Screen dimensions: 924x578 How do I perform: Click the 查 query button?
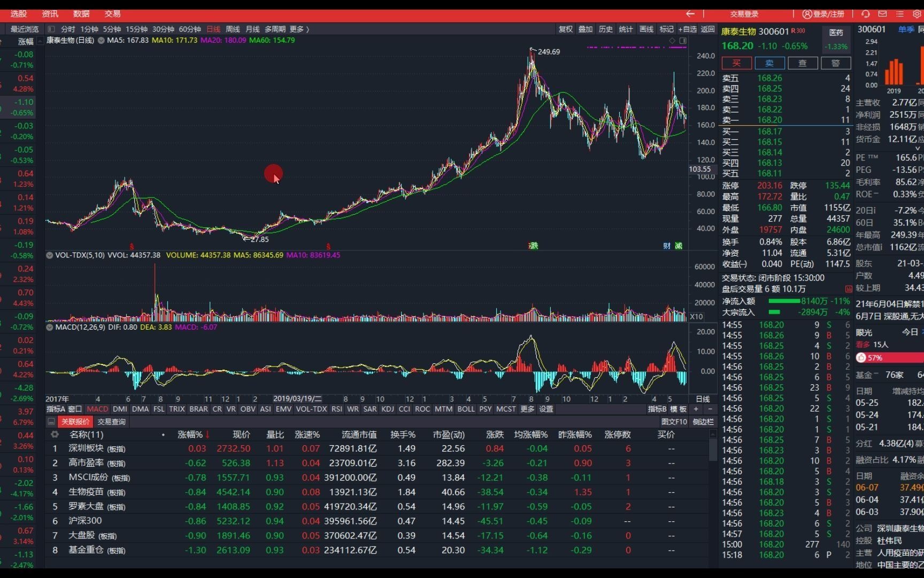(x=803, y=63)
